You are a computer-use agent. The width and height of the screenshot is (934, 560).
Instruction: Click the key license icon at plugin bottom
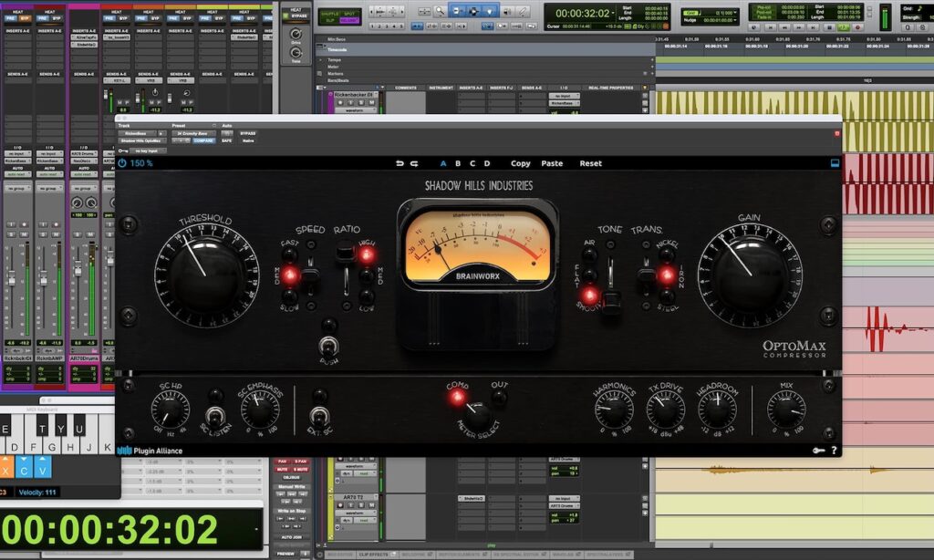tap(818, 451)
